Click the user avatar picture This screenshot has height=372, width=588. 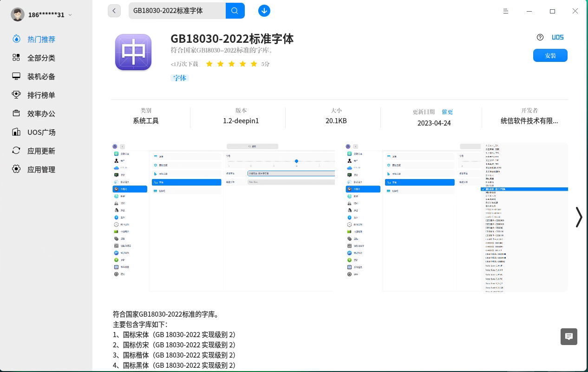[18, 14]
